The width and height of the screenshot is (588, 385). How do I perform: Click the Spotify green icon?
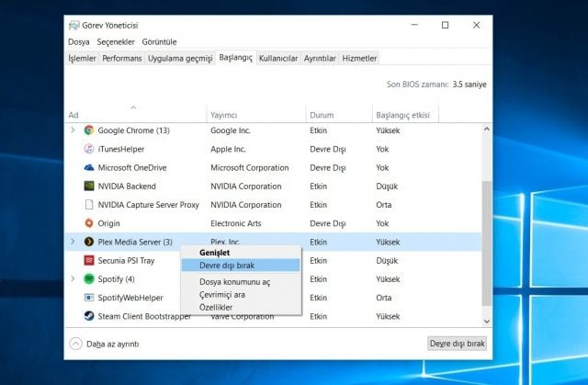[x=89, y=279]
